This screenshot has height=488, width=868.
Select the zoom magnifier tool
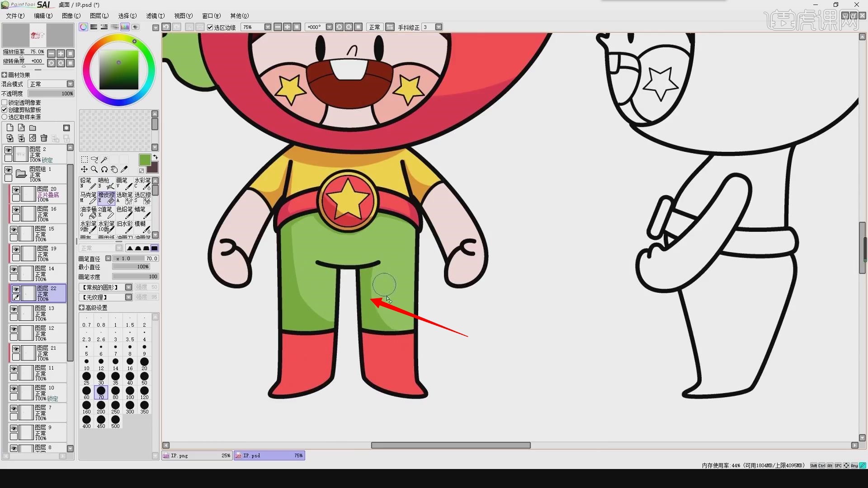[94, 169]
